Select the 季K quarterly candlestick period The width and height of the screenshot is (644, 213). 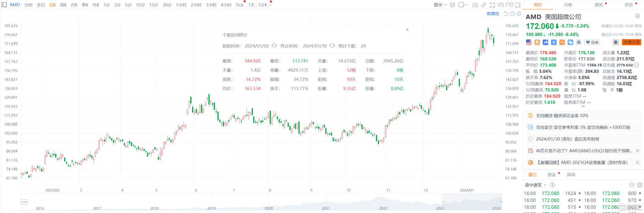pos(85,5)
